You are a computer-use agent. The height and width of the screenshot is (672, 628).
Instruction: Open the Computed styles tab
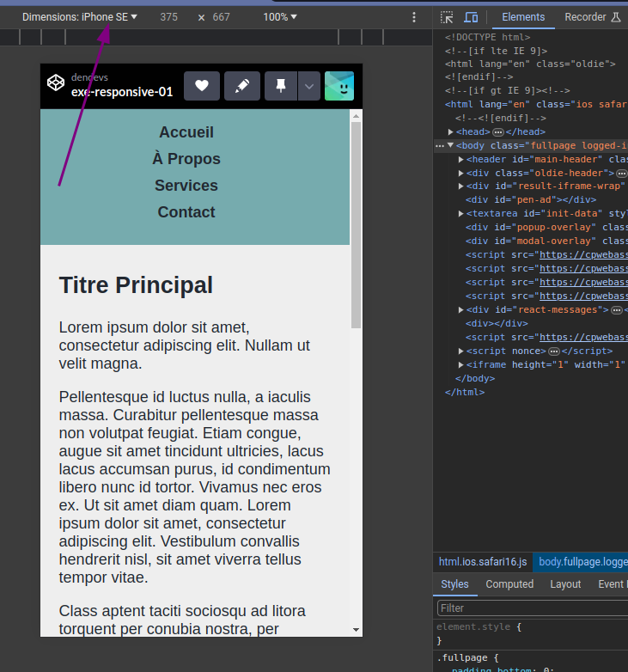[509, 584]
